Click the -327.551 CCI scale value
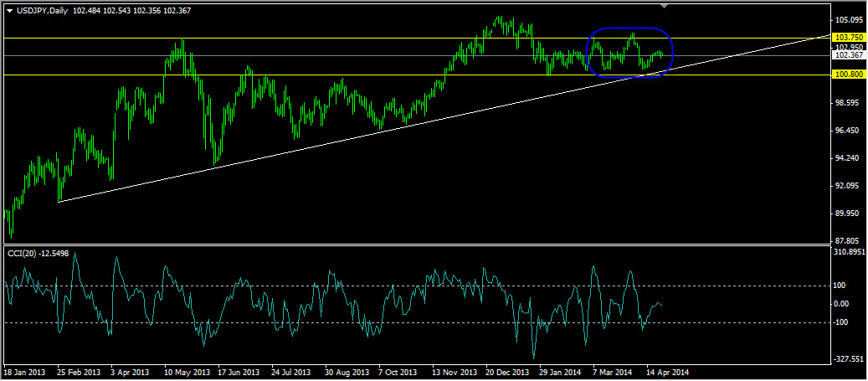The width and height of the screenshot is (868, 381). pos(850,359)
